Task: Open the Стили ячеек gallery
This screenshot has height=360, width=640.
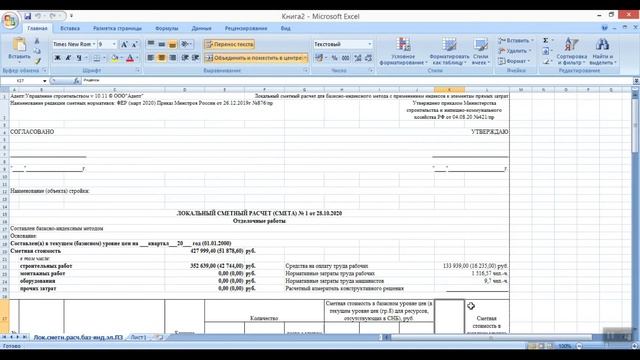Action: point(480,51)
